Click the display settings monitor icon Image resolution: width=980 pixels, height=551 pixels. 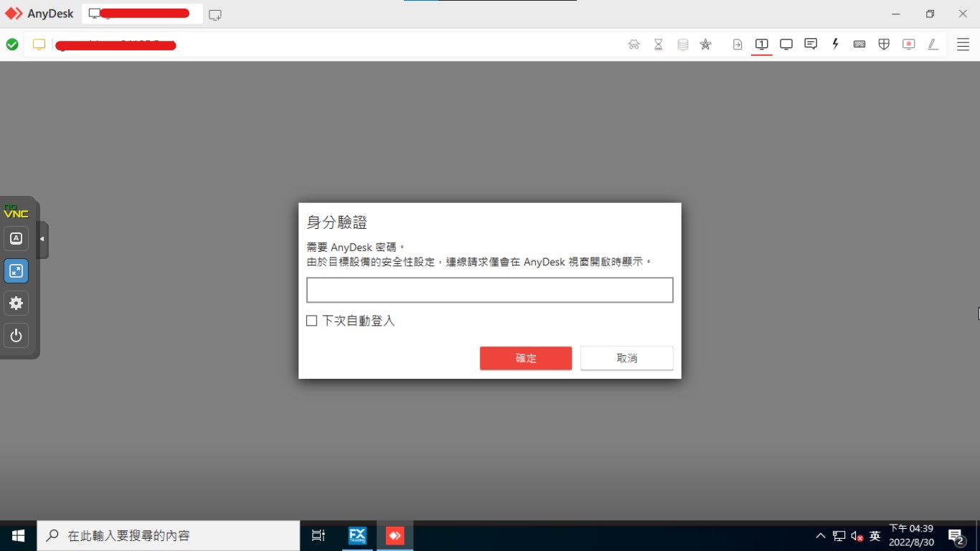[786, 44]
